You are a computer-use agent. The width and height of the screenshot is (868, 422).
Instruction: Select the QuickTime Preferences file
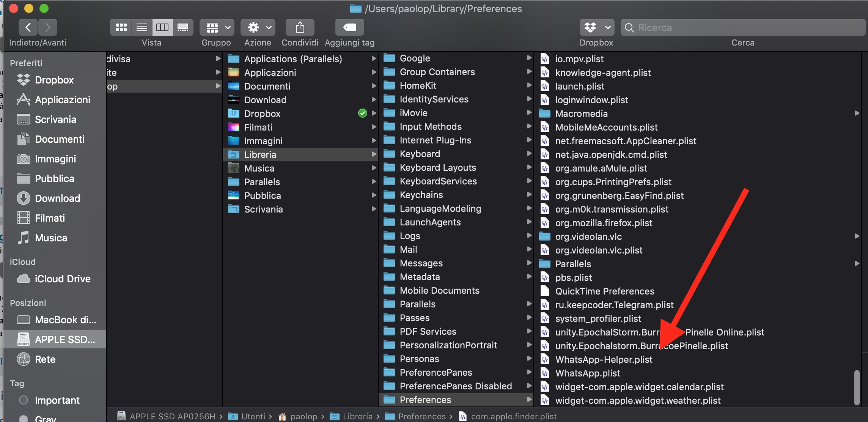pos(698,291)
